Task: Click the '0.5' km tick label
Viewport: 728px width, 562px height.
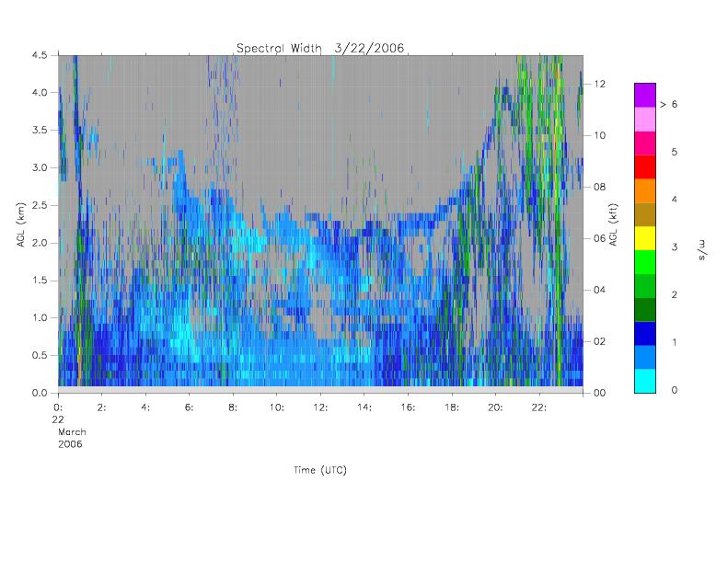Action: point(40,355)
